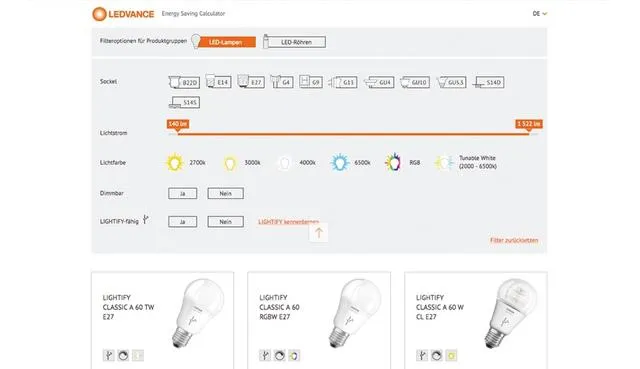Click RGB color icon on the A 60 RGBW card
The width and height of the screenshot is (640, 369).
pos(294,356)
